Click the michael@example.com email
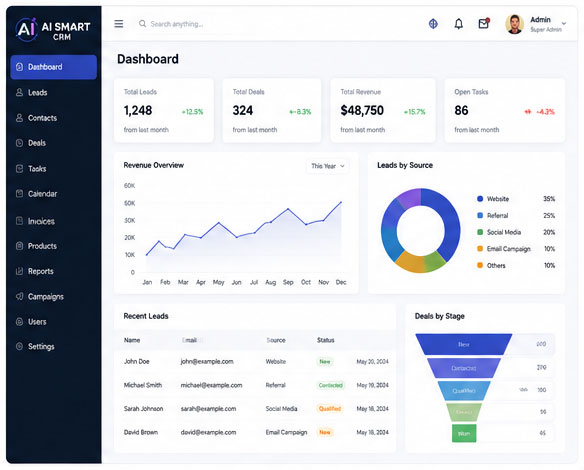The image size is (584, 470). pyautogui.click(x=212, y=385)
